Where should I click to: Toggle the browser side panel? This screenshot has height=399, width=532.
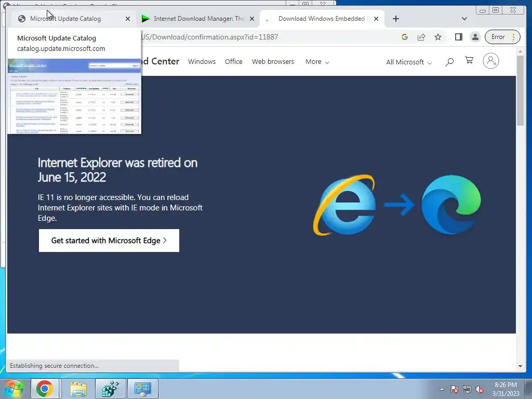[458, 37]
